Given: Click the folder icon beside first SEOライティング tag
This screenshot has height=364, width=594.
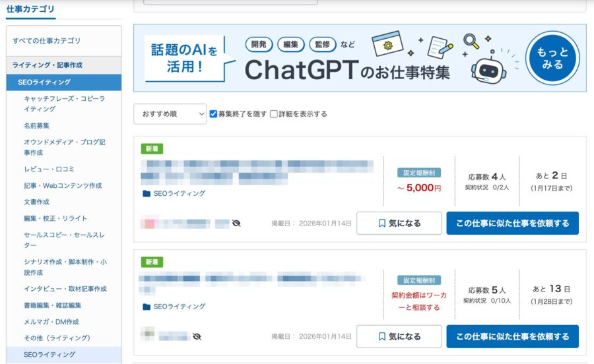Looking at the screenshot, I should tap(147, 194).
